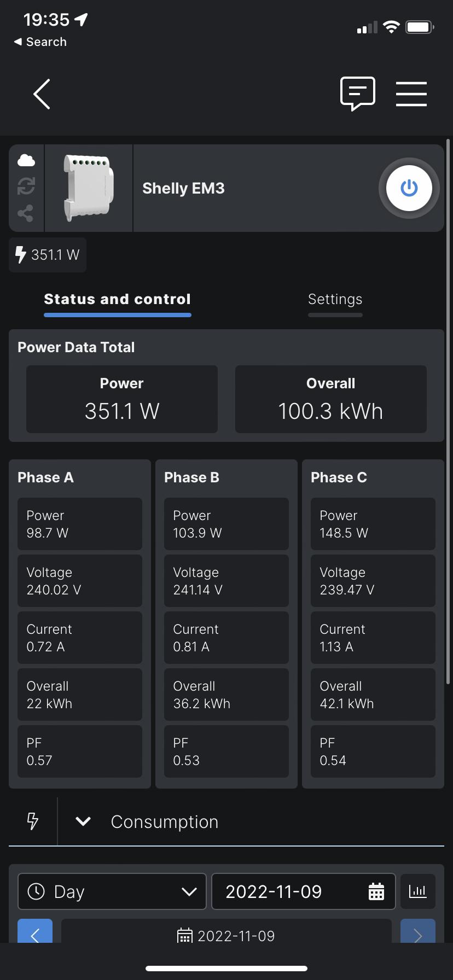This screenshot has height=980, width=453.
Task: Go to the next day with the right arrow
Action: [417, 932]
